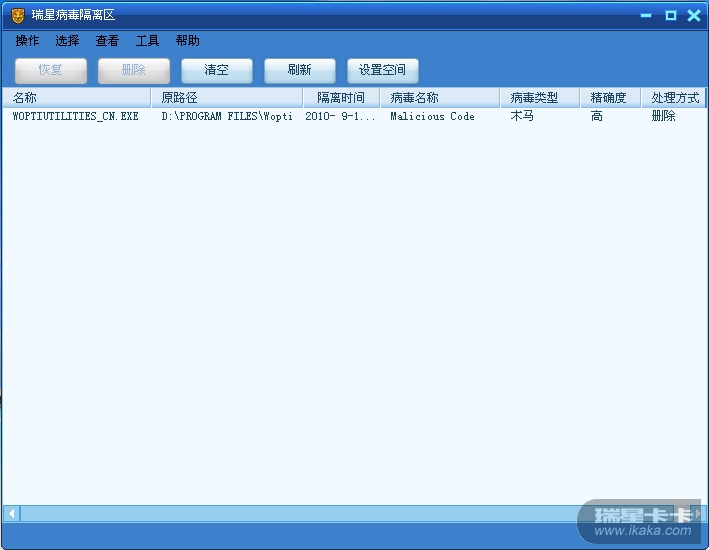Click the 刷新 button
709x550 pixels.
300,70
